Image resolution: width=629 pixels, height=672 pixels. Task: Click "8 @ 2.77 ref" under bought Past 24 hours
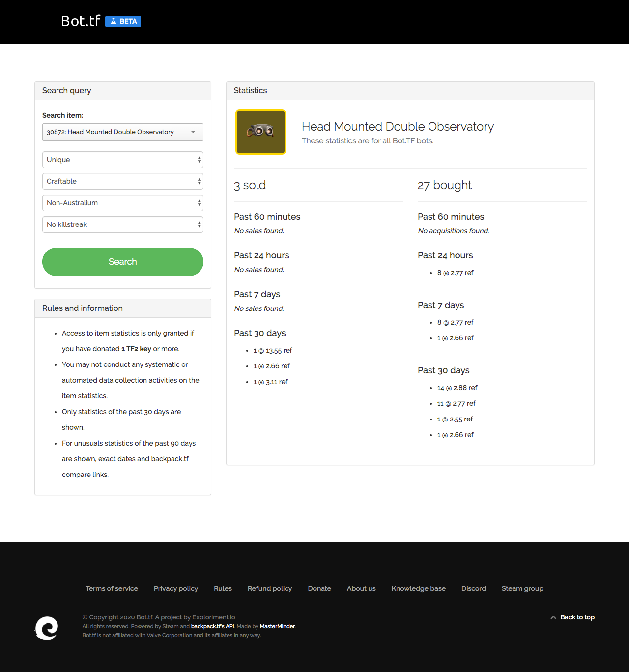point(455,273)
